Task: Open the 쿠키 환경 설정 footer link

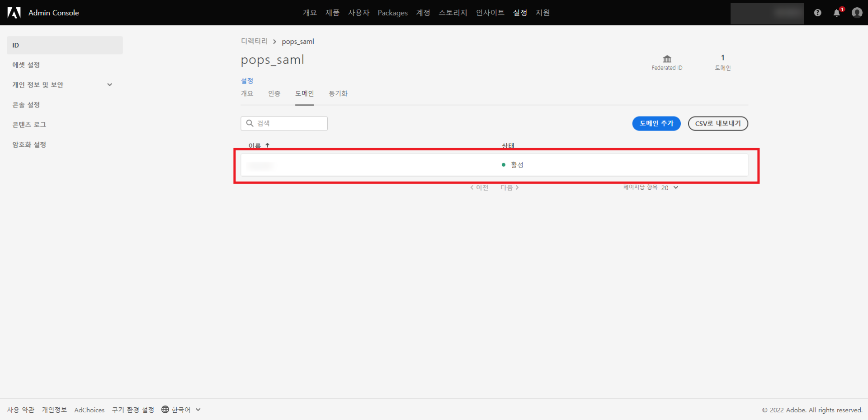Action: pos(133,410)
